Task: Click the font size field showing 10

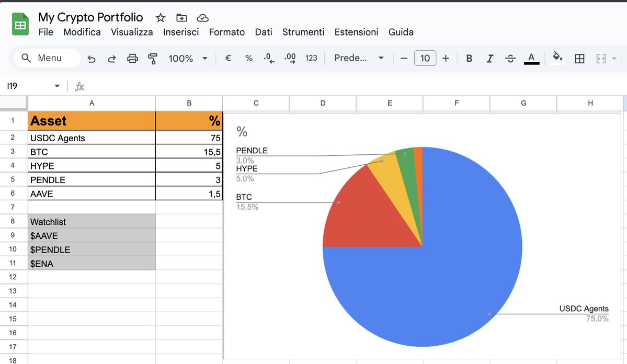Action: click(x=425, y=59)
